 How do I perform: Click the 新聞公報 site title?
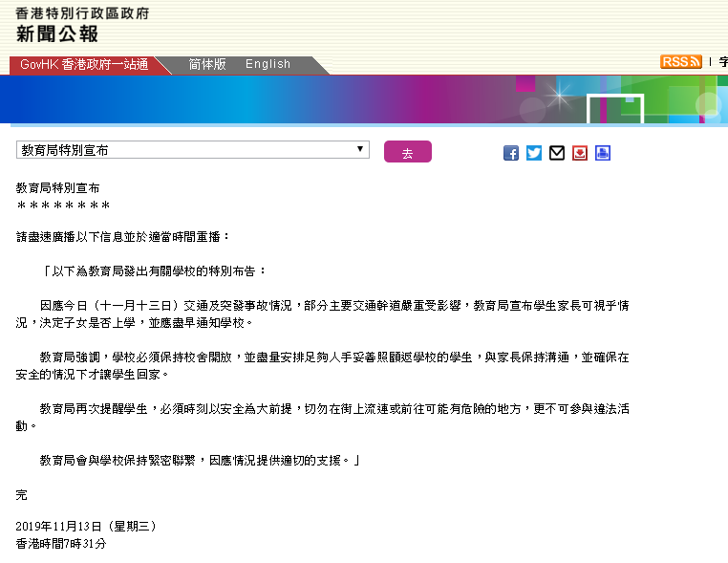click(x=57, y=33)
